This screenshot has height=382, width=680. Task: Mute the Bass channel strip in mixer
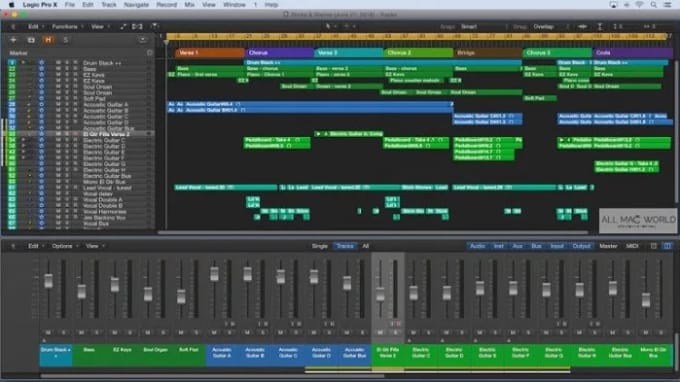pos(81,333)
